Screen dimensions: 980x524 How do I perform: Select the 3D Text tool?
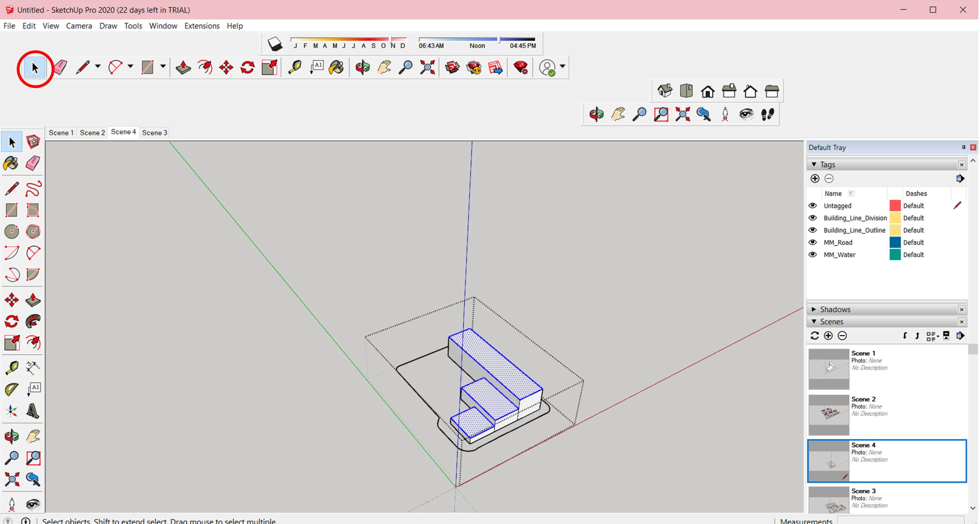coord(33,411)
